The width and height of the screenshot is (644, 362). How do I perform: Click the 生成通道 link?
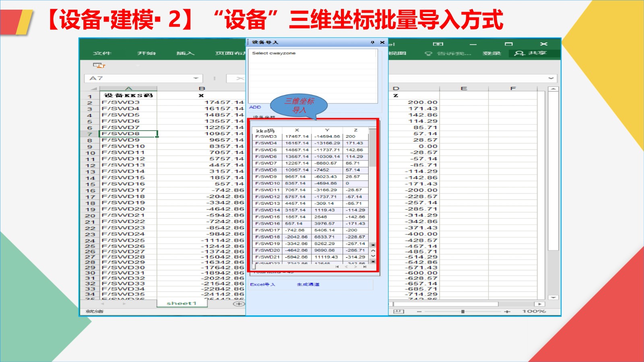[x=308, y=284]
